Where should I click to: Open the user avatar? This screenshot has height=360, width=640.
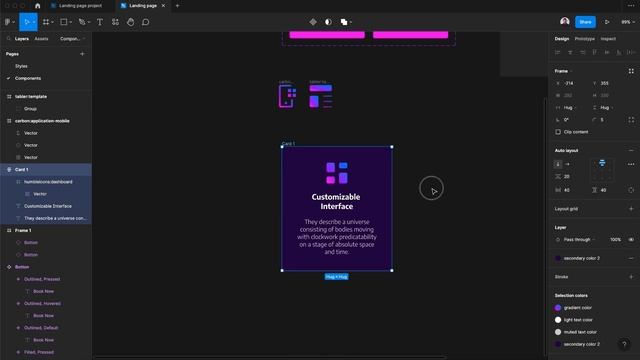pyautogui.click(x=565, y=22)
